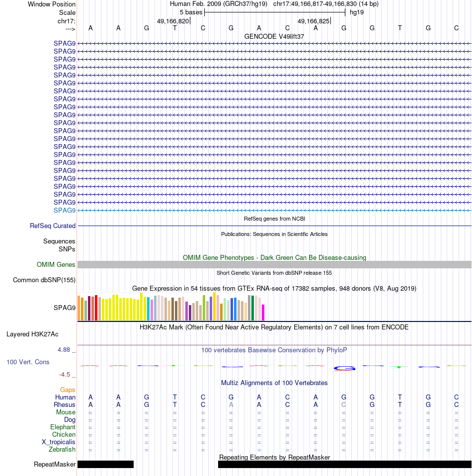Click the ---> strand direction arrow label
Image resolution: width=472 pixels, height=476 pixels.
tap(70, 29)
